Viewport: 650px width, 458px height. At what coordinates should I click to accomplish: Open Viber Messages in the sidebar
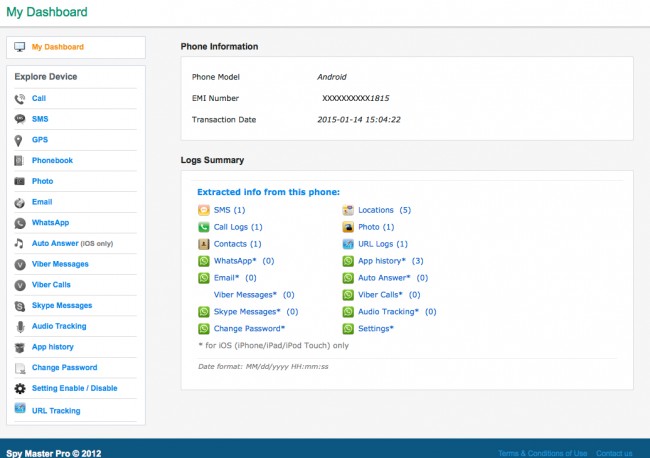click(60, 264)
